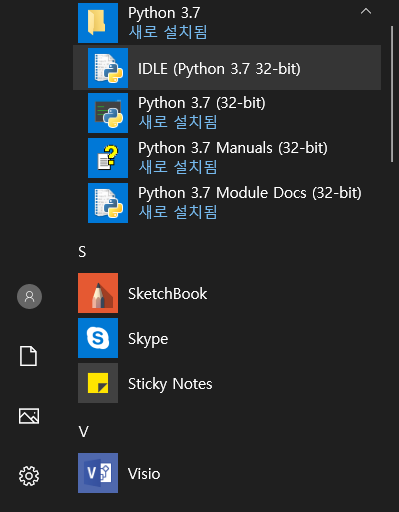The height and width of the screenshot is (512, 399).
Task: Click the "Skype" app name
Action: pyautogui.click(x=148, y=339)
